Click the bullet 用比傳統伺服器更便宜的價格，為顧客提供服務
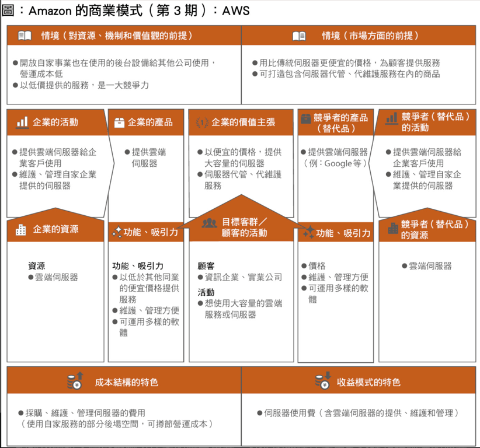Image resolution: width=480 pixels, height=448 pixels. [x=346, y=63]
